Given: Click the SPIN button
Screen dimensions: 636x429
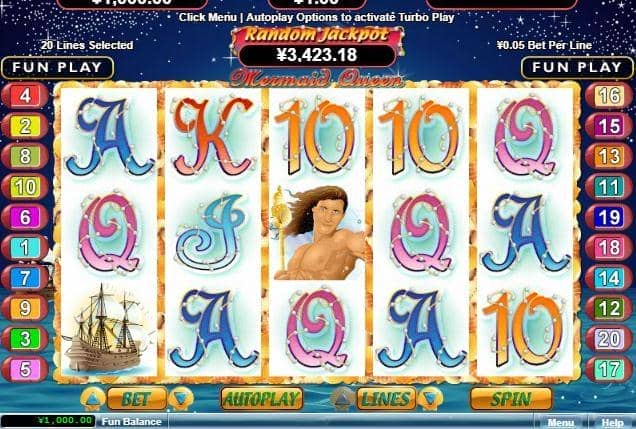Looking at the screenshot, I should [511, 399].
